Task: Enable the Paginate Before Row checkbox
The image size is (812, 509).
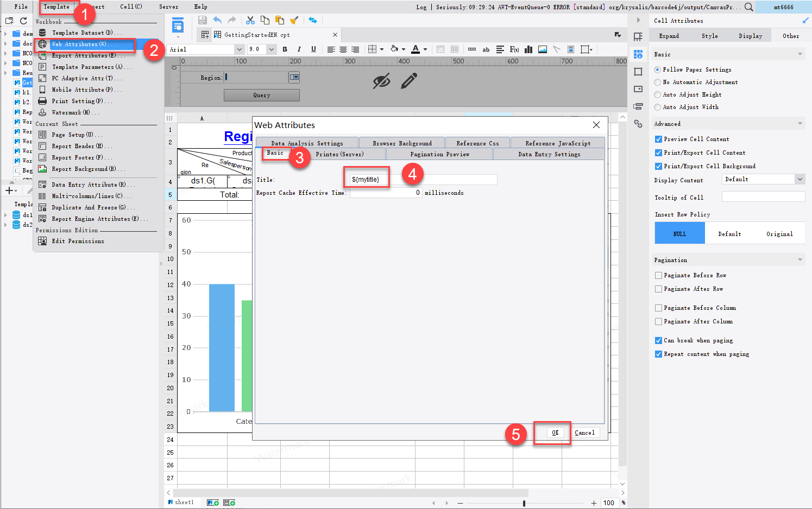Action: [658, 275]
